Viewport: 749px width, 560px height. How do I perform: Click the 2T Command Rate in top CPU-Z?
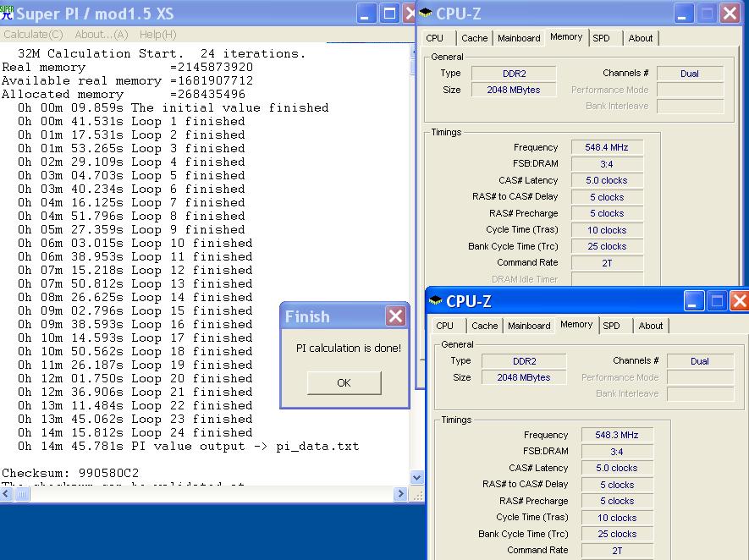click(x=607, y=263)
